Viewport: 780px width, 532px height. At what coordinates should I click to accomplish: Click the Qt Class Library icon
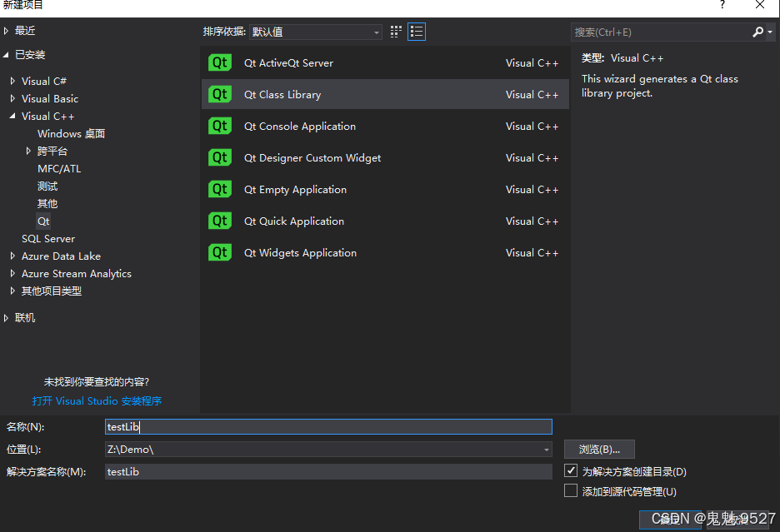point(220,94)
